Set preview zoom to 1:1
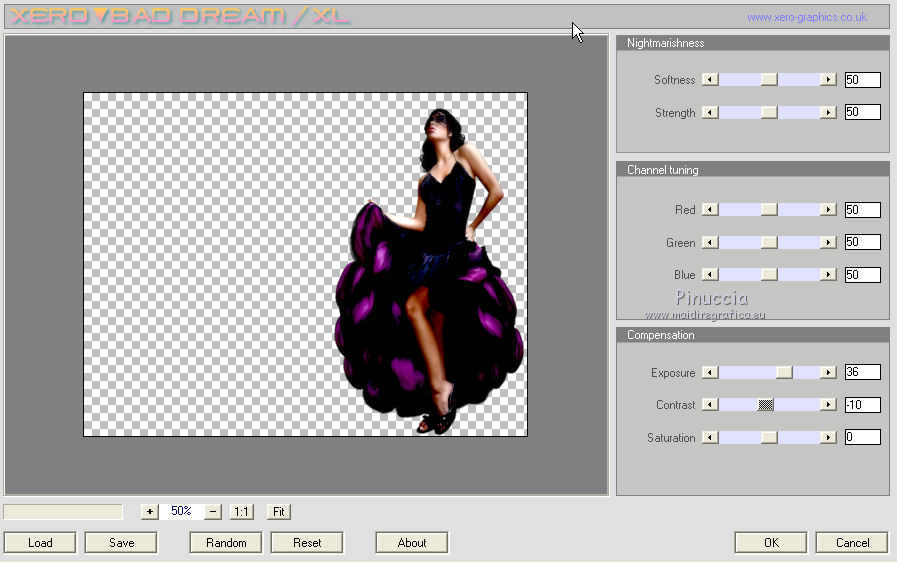The height and width of the screenshot is (562, 897). pos(241,512)
